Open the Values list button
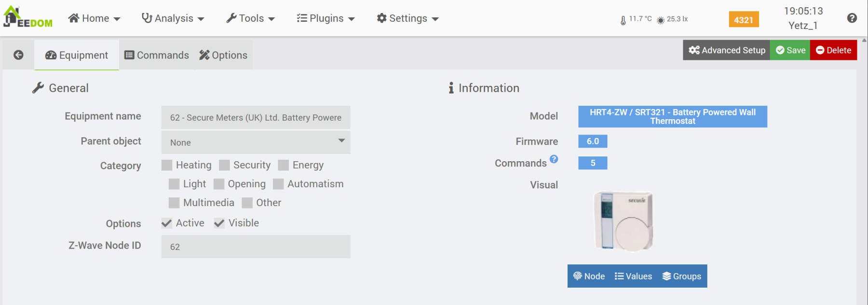Screen dimensions: 868x305 (x=633, y=276)
